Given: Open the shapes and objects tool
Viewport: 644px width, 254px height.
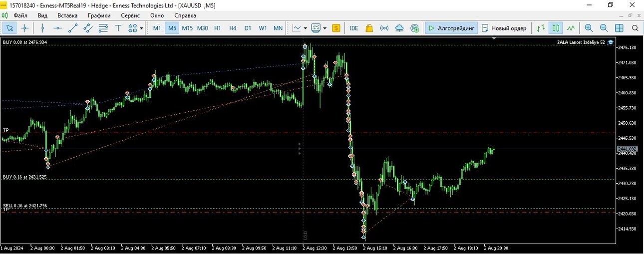Looking at the screenshot, I should [x=133, y=28].
